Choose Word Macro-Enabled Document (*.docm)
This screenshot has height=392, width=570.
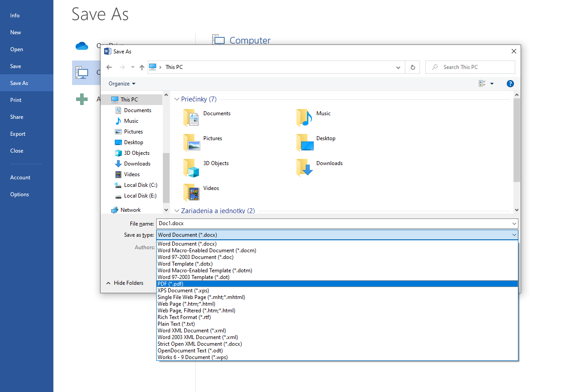(337, 251)
